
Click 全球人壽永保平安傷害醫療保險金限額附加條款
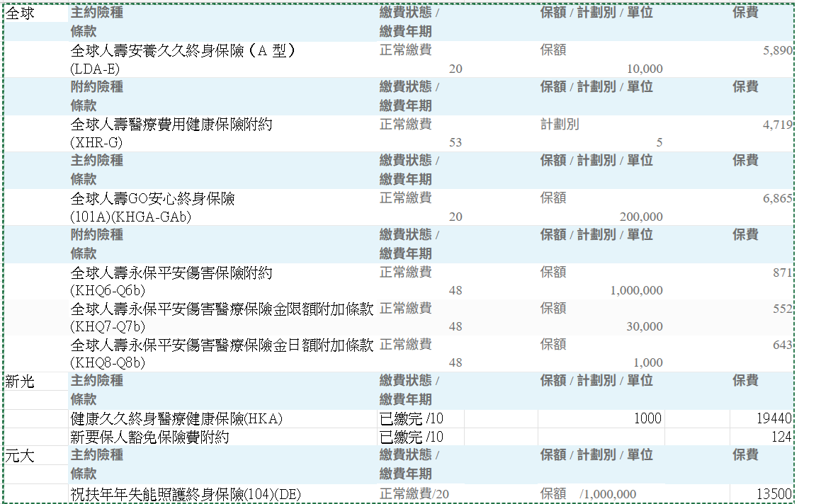point(222,309)
